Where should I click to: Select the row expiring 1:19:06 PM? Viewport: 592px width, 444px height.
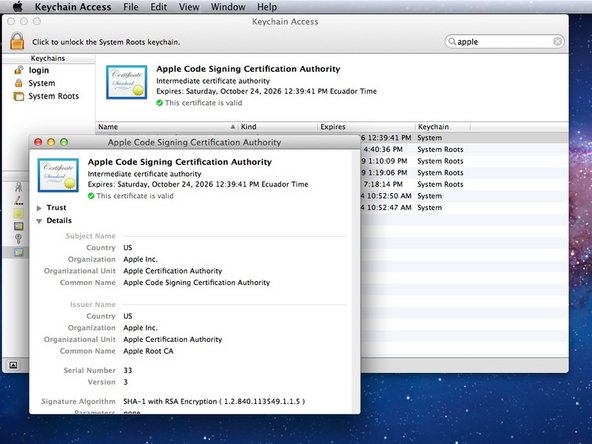pyautogui.click(x=464, y=173)
